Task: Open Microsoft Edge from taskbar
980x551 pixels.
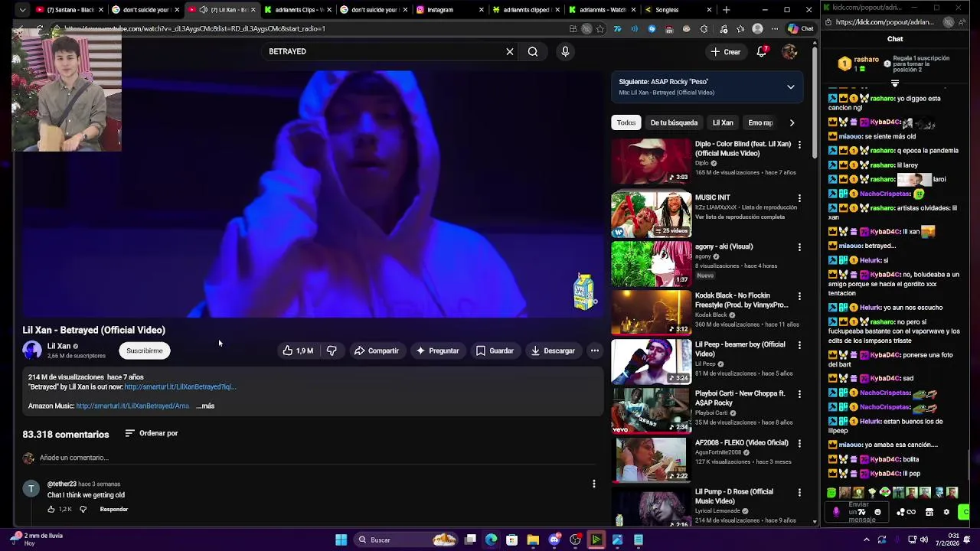Action: [492, 540]
